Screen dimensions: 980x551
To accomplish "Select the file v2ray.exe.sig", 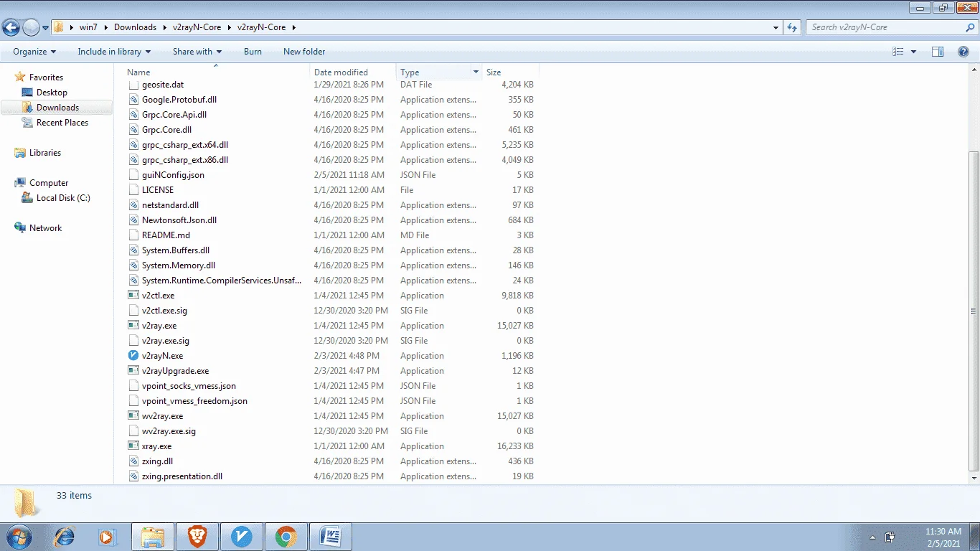I will (x=166, y=341).
